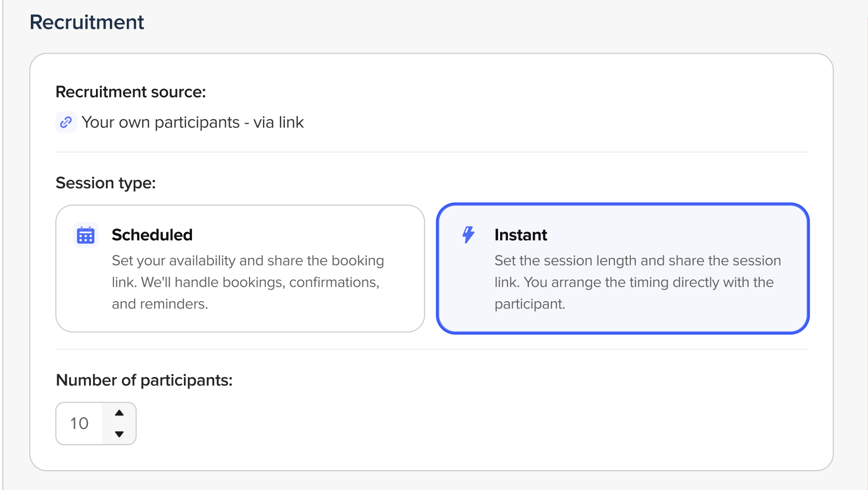Decrease participants with the down arrow
The height and width of the screenshot is (490, 868).
tap(119, 434)
